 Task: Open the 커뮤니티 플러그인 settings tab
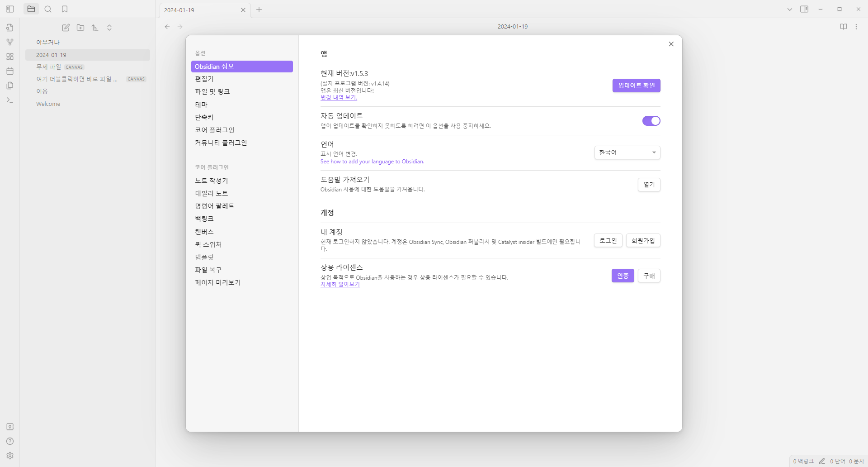click(x=242, y=143)
